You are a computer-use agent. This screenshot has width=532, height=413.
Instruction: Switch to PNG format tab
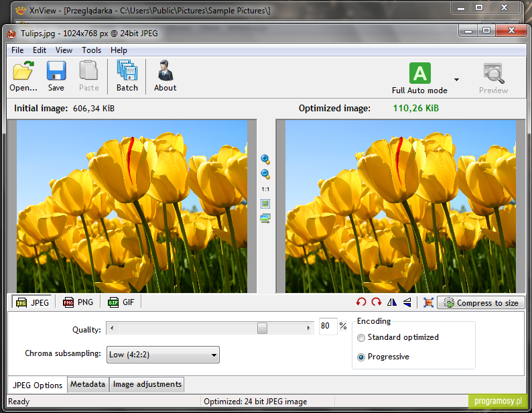coord(78,302)
